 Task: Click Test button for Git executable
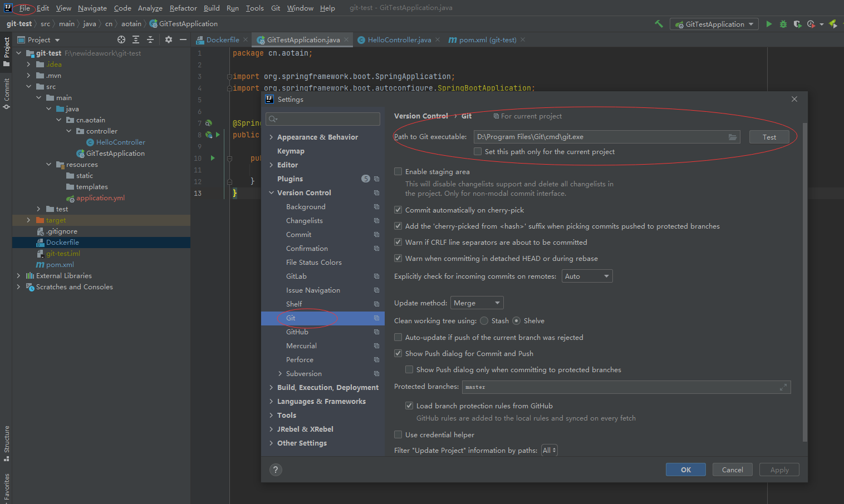(x=769, y=137)
